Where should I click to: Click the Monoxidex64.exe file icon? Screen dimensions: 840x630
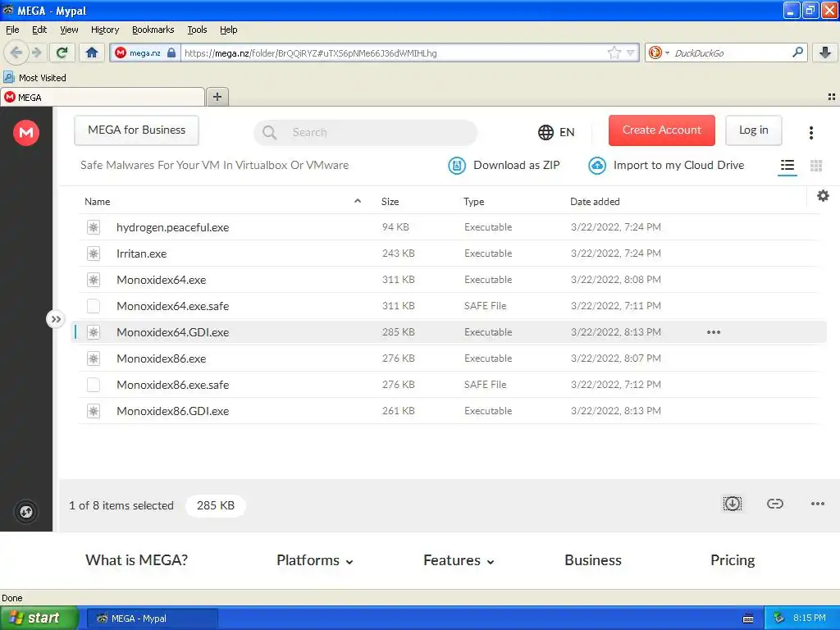94,280
